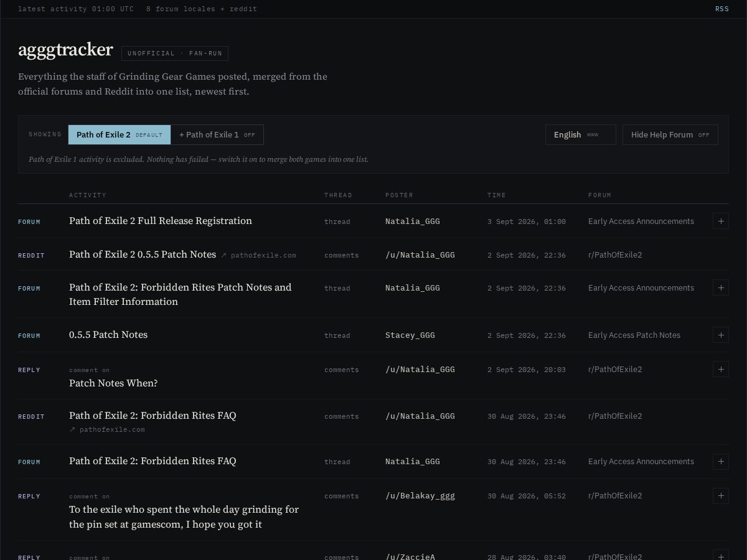747x560 pixels.
Task: Click the 30 Aug 2026, 05:52 timestamp
Action: [527, 496]
